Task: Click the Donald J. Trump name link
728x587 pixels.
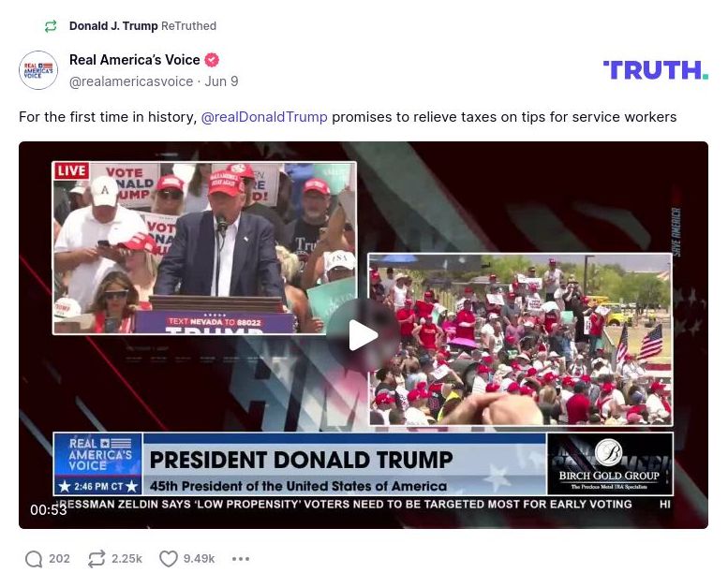Action: [113, 26]
